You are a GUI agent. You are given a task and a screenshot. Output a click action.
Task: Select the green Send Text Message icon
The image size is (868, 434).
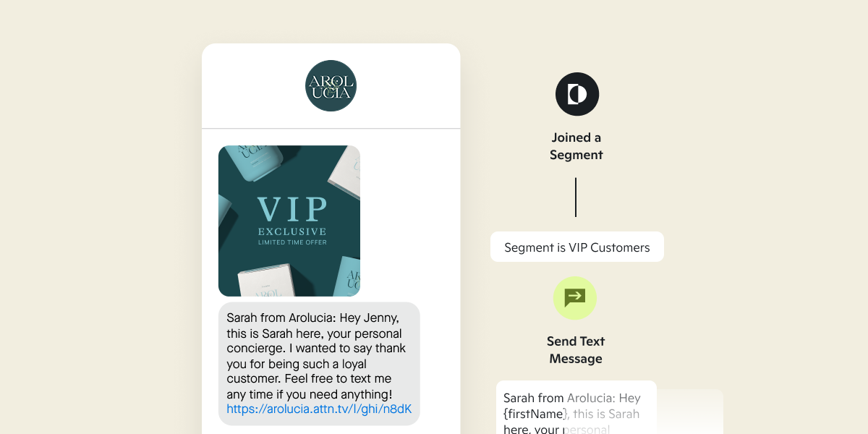pos(575,298)
